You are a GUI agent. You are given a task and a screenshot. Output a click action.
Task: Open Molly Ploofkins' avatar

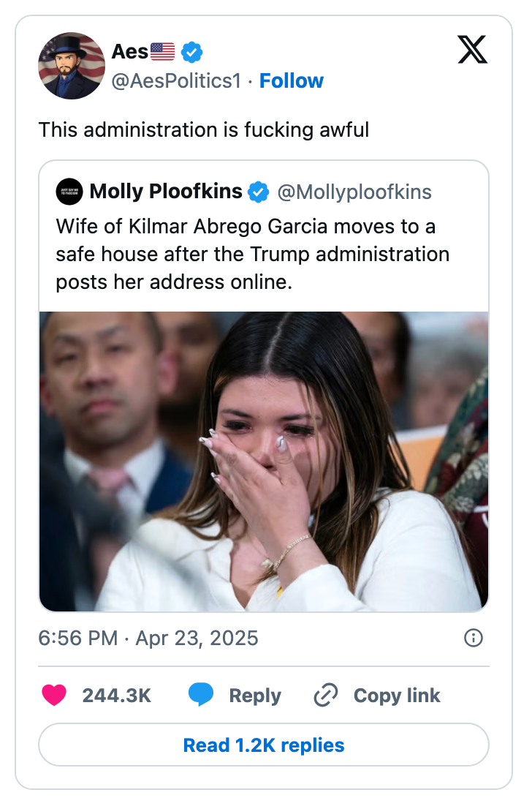point(69,191)
